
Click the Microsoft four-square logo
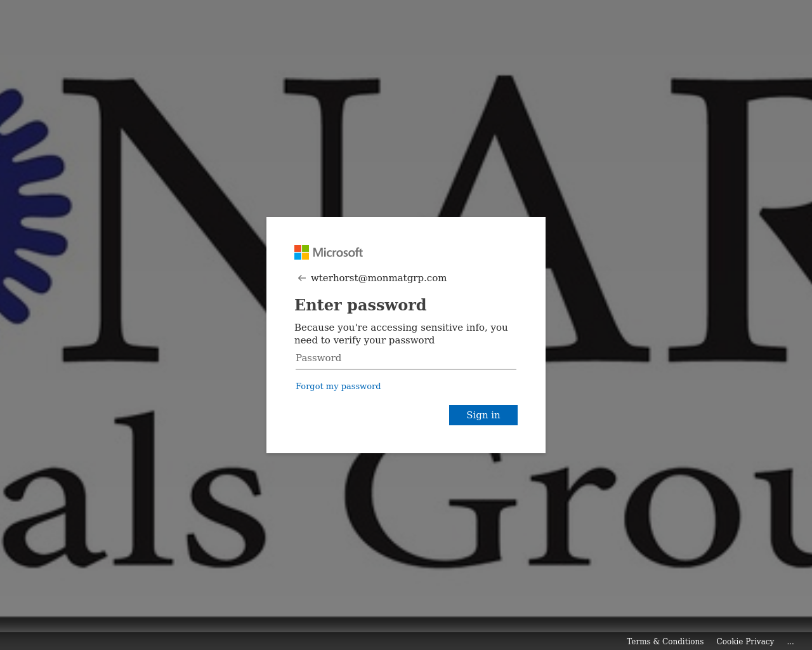(x=301, y=253)
